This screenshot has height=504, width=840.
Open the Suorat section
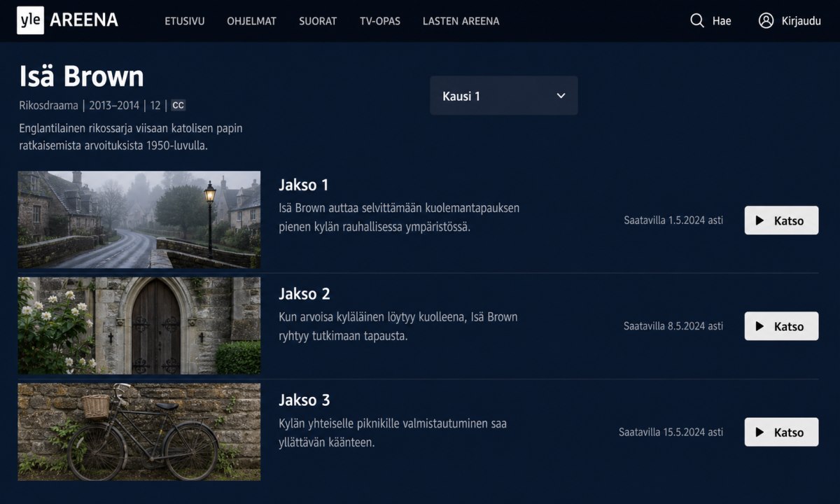coord(318,21)
